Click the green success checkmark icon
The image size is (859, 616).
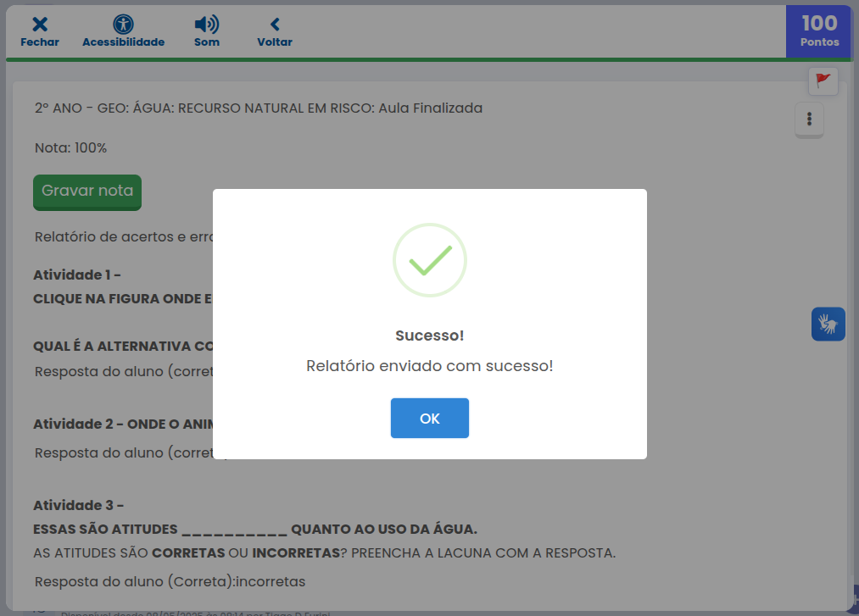click(430, 260)
